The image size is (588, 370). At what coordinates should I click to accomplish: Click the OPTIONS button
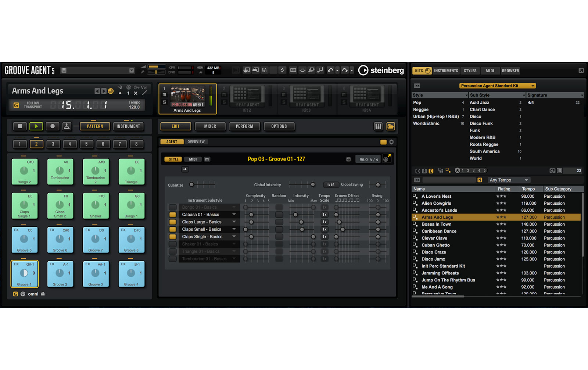coord(279,126)
